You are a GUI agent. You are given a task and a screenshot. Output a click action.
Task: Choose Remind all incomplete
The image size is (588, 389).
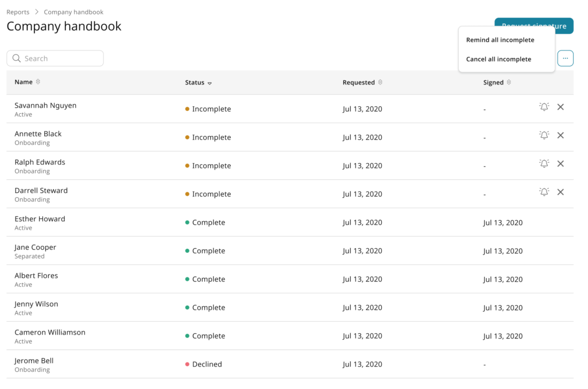(x=500, y=40)
